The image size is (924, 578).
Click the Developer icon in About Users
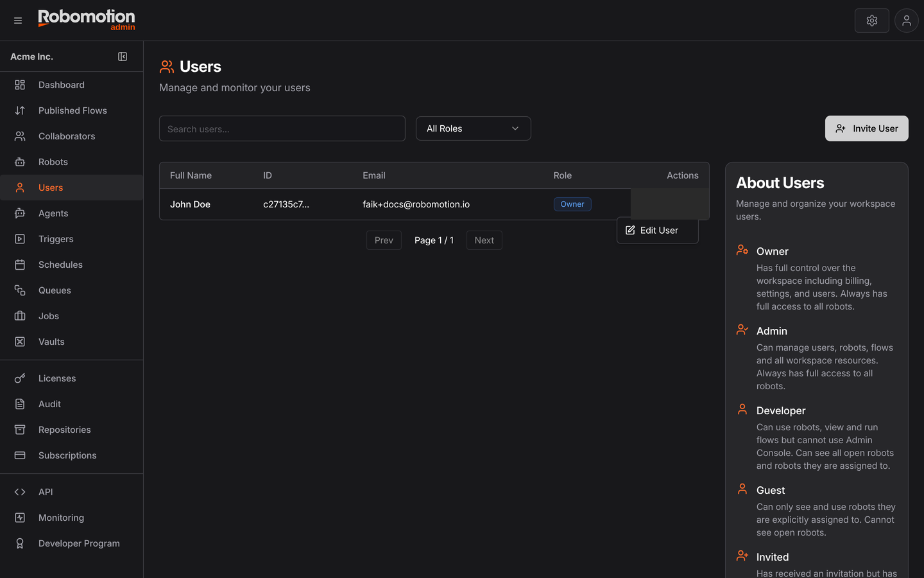[742, 409]
